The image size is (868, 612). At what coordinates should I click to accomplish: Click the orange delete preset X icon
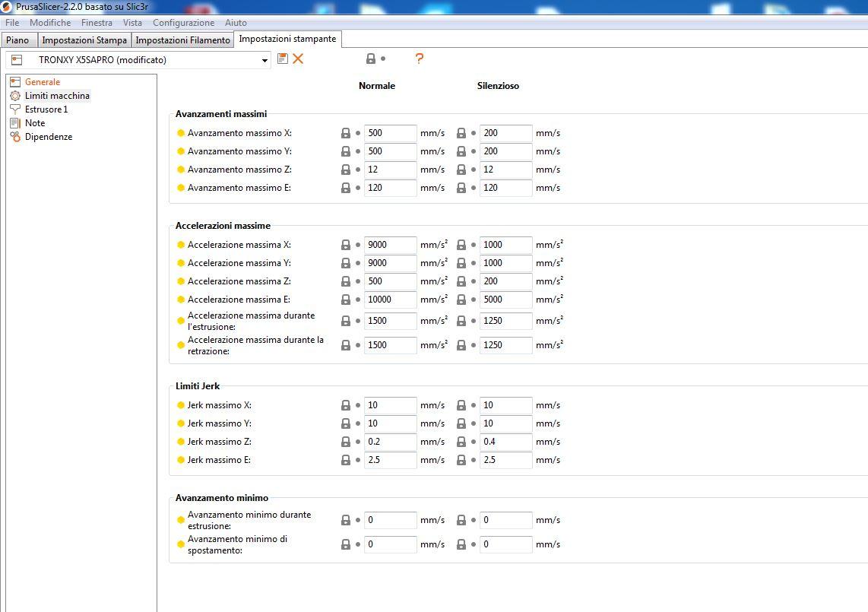pos(298,59)
